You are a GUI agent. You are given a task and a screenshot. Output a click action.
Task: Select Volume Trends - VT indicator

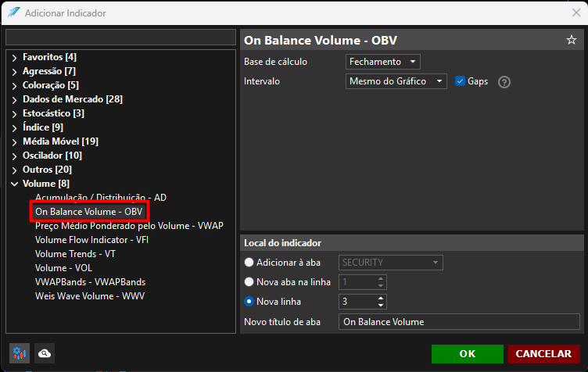point(75,254)
